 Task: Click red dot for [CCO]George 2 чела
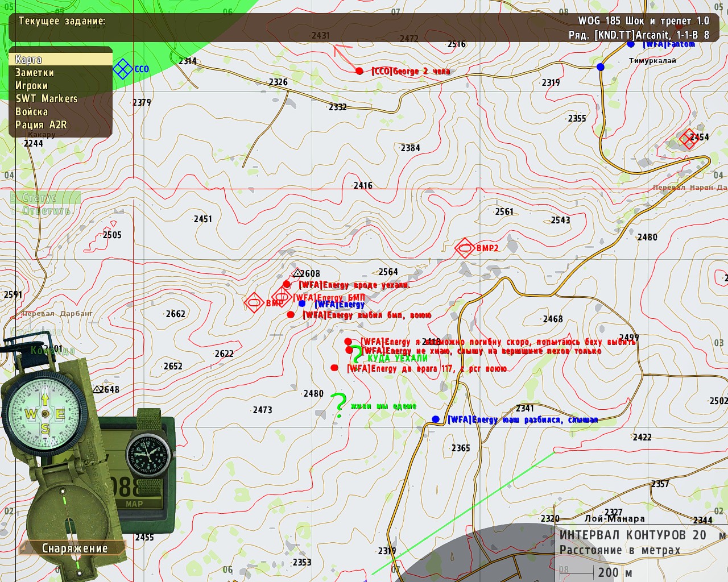coord(359,71)
